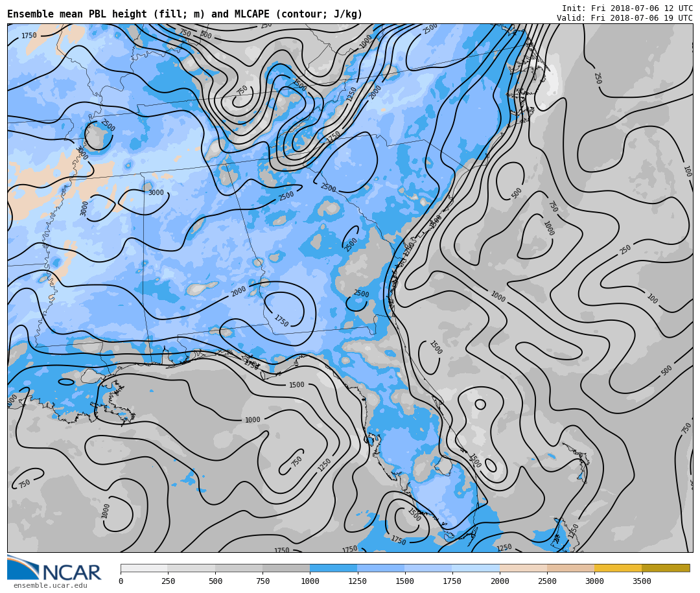700x593 pixels.
Task: Click the 1250–1500 medium blue colorbar segment
Action: 381,568
